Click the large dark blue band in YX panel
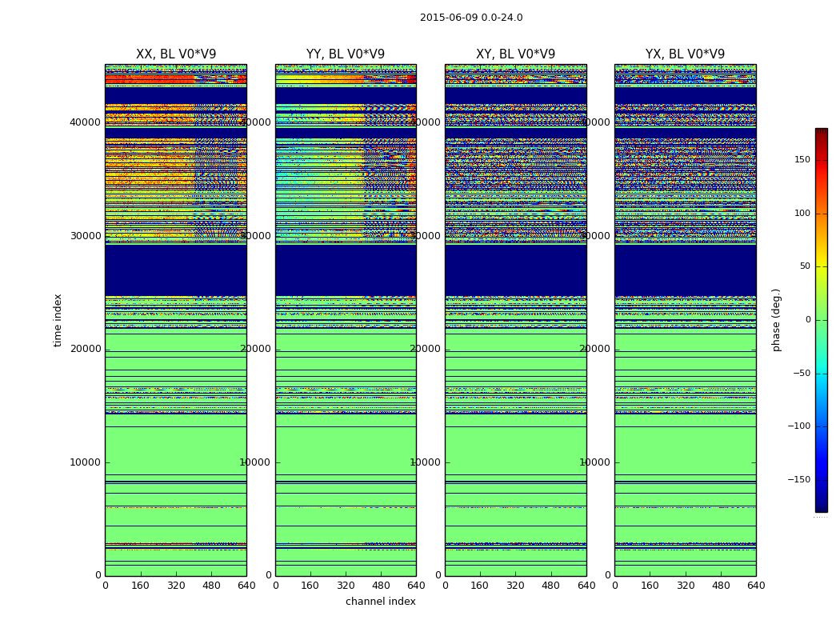Screen dimensions: 840x640 [x=685, y=270]
